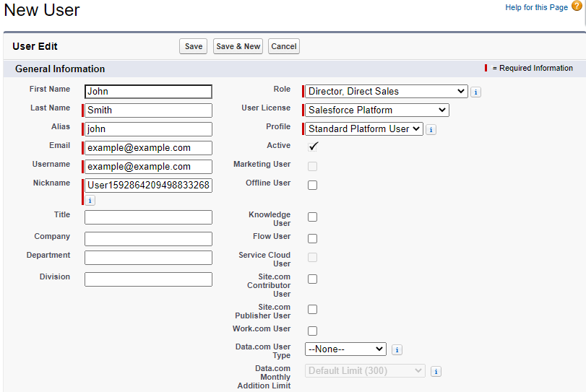The width and height of the screenshot is (586, 392).
Task: Click info icon beside Monthly Addition Limit
Action: click(x=436, y=372)
